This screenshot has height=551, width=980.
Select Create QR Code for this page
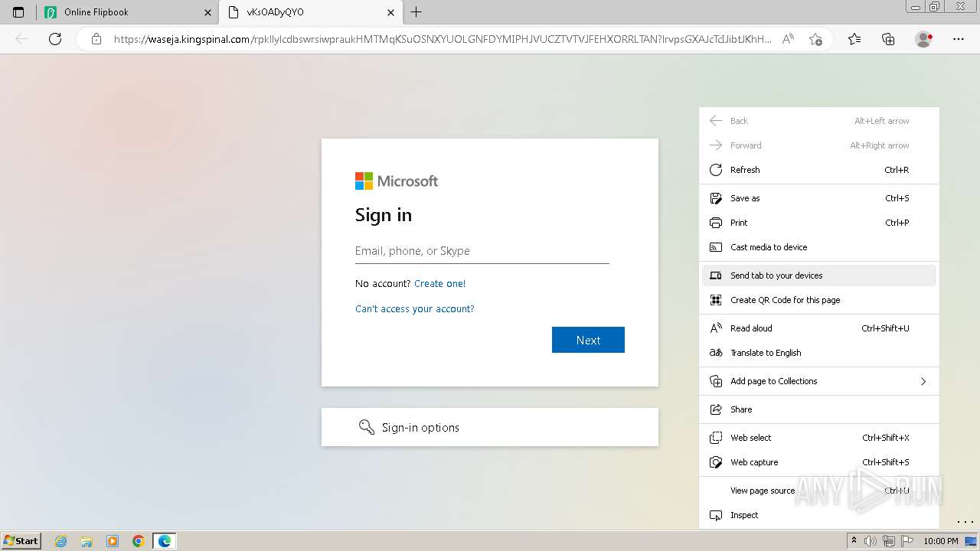[819, 300]
